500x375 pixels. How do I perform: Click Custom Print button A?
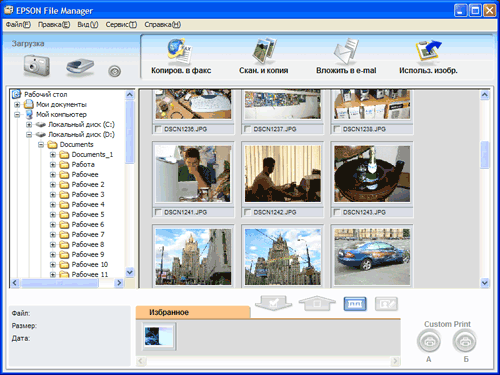pyautogui.click(x=429, y=341)
